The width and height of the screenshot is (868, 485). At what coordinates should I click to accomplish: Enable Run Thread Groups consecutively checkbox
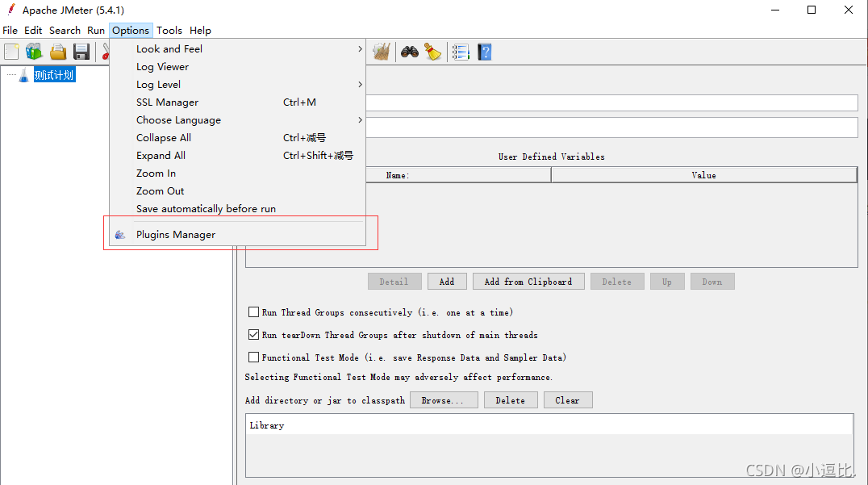tap(253, 312)
